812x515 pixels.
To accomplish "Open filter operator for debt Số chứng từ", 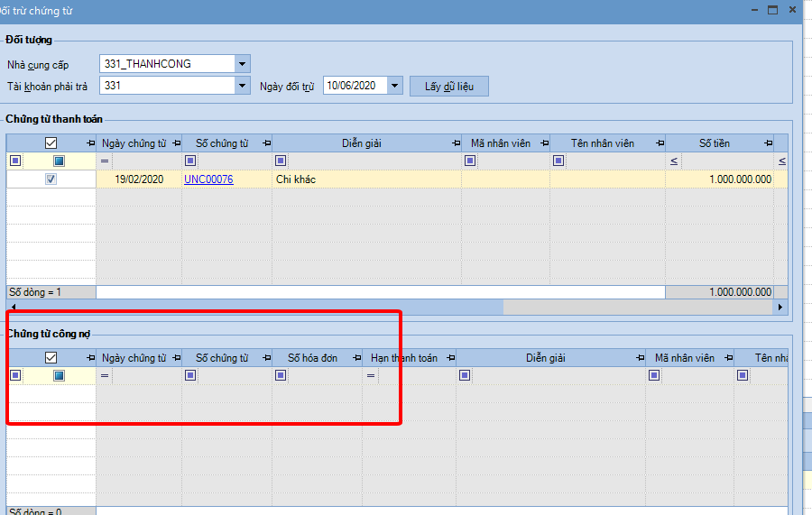I will pos(190,375).
